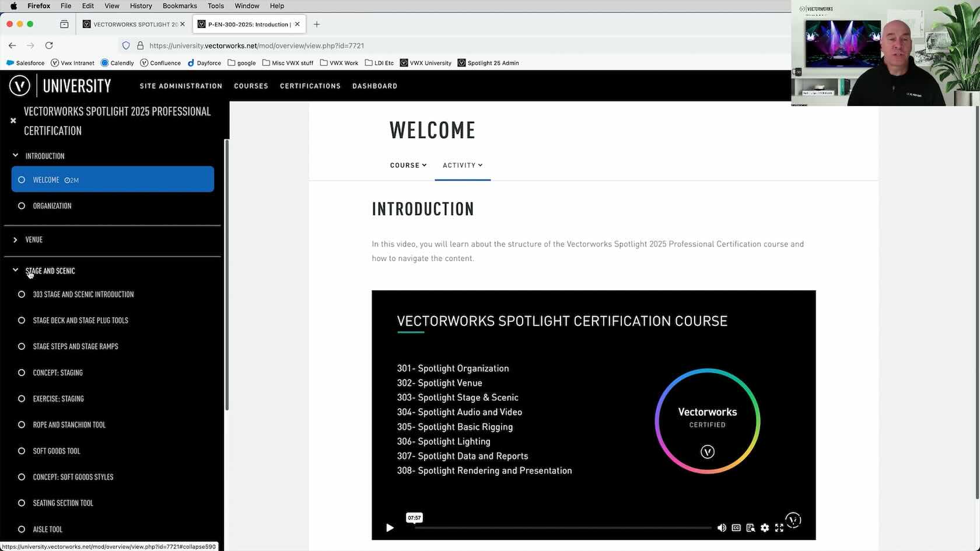Turn on closed captions in video
This screenshot has height=551, width=980.
(736, 528)
